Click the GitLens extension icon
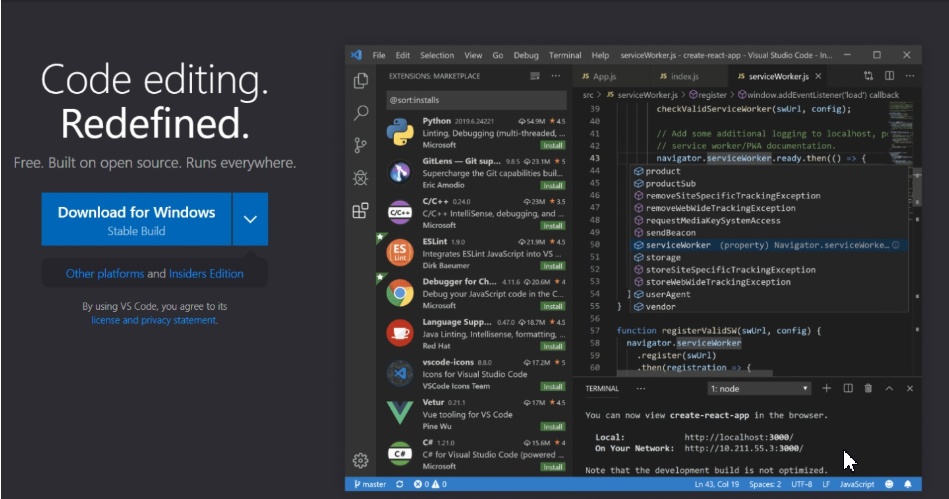The height and width of the screenshot is (499, 949). point(400,173)
